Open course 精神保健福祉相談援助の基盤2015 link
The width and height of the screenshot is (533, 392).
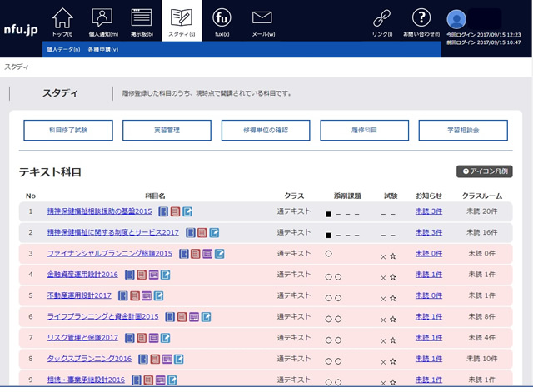coord(99,211)
